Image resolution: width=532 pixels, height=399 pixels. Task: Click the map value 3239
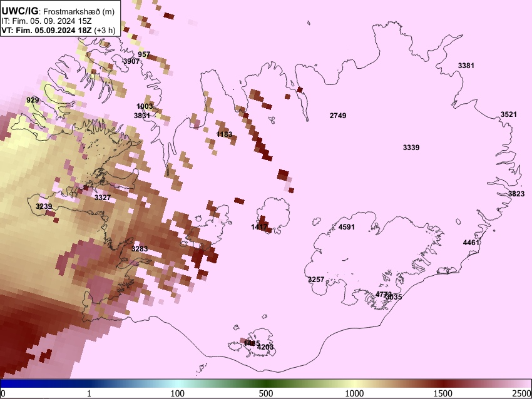(x=44, y=206)
